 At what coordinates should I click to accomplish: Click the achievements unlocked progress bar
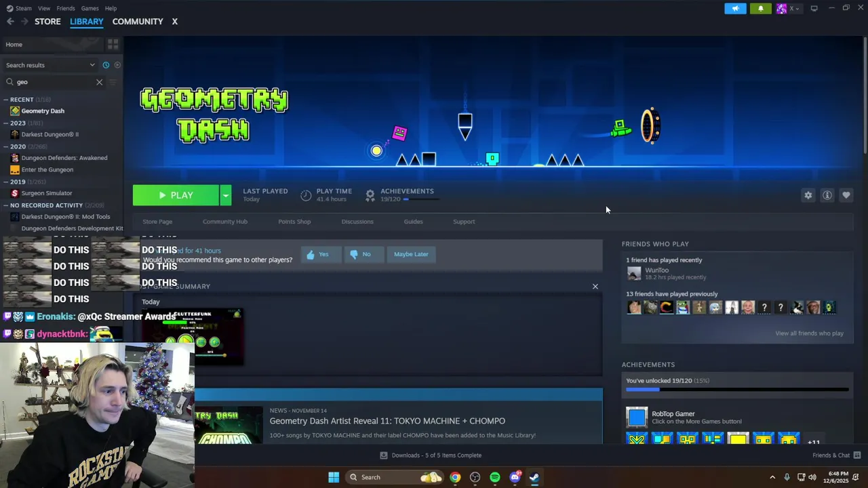[x=737, y=390]
